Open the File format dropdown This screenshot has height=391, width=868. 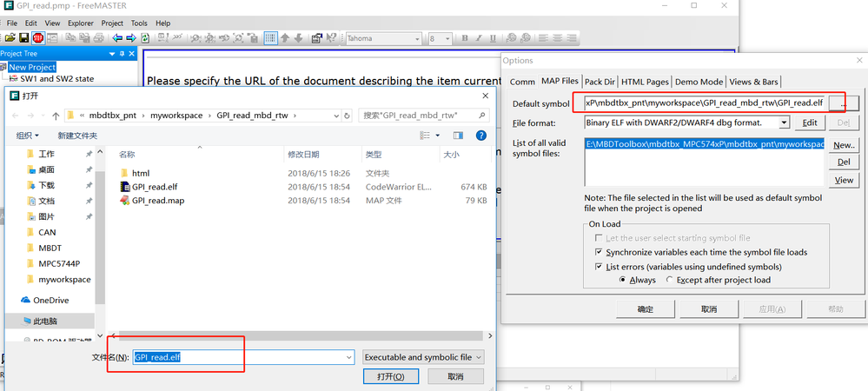coord(785,123)
